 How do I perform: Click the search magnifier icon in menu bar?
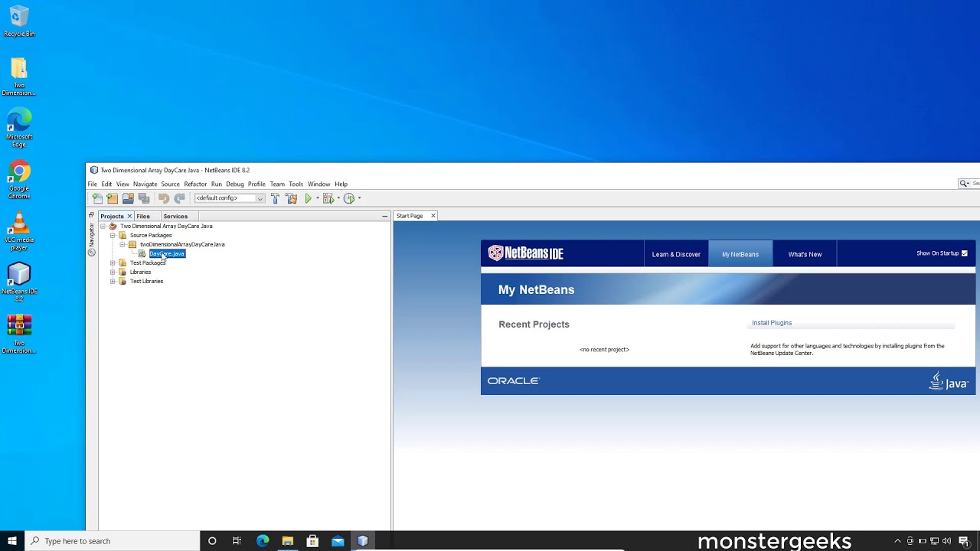pos(964,184)
